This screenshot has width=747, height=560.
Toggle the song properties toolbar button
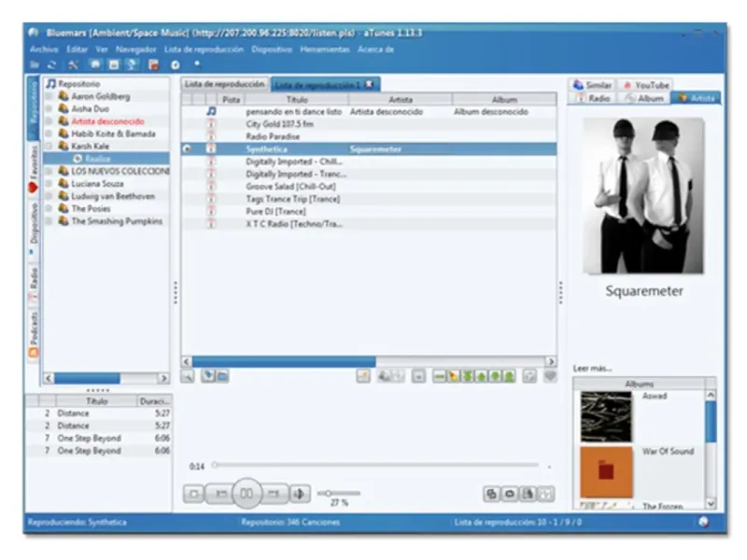click(114, 64)
